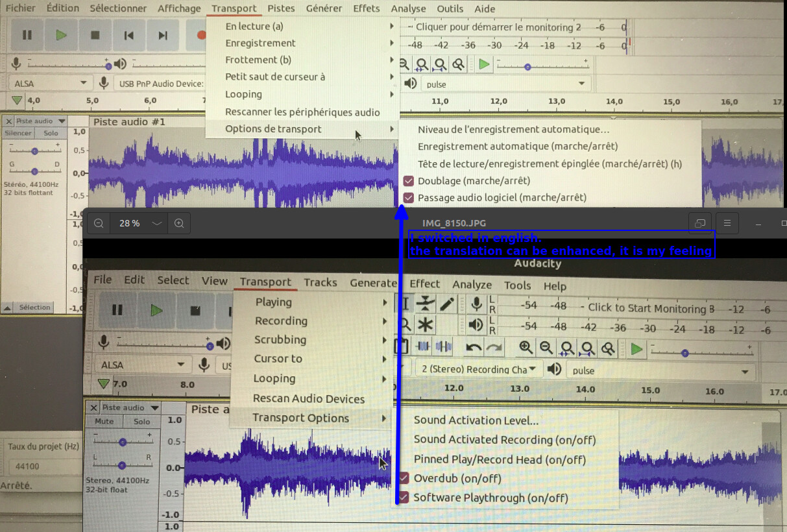The image size is (787, 532).
Task: Open the ALSA host dropdown in French Audacity
Action: (x=50, y=83)
